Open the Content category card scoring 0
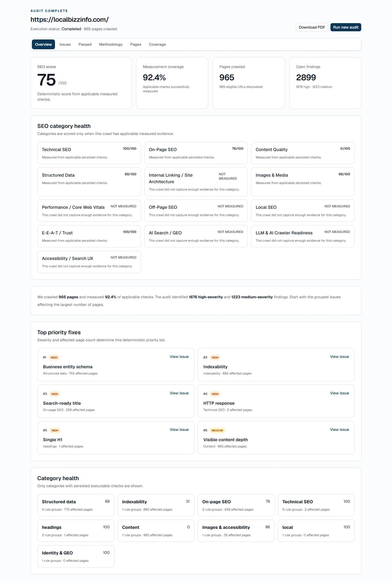The height and width of the screenshot is (583, 392). (156, 531)
